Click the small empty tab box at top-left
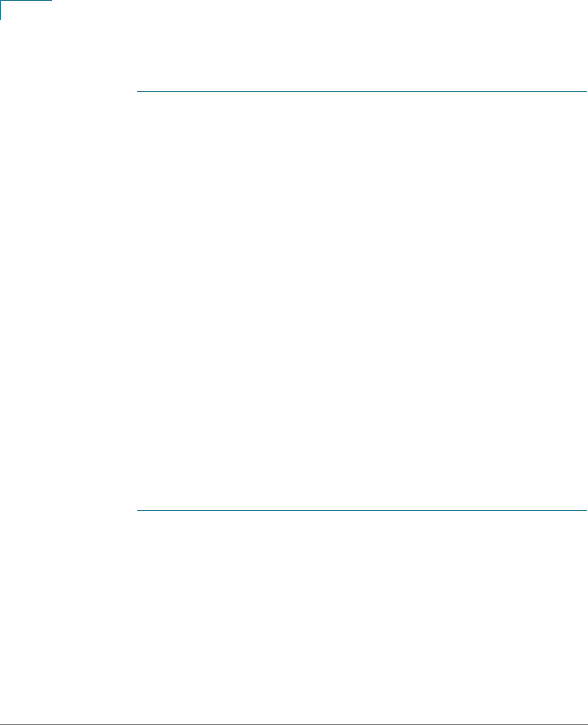Viewport: 588px width, 725px height. 26,10
